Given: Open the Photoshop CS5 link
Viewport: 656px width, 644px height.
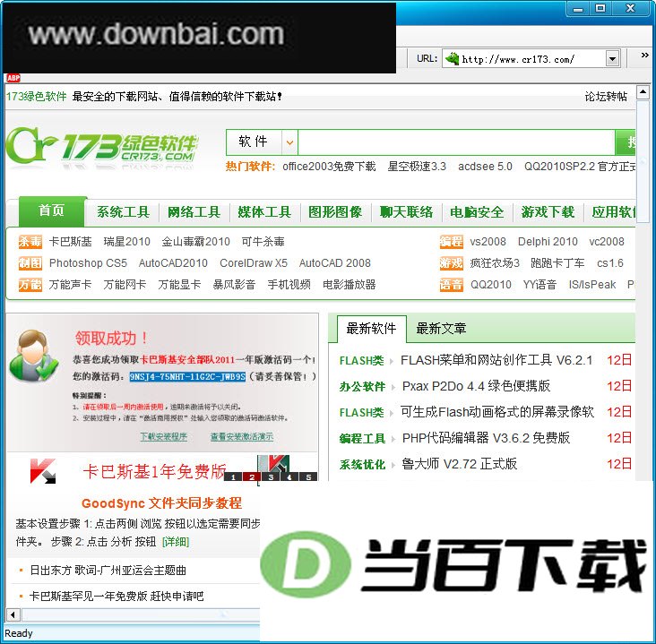Looking at the screenshot, I should (x=88, y=263).
